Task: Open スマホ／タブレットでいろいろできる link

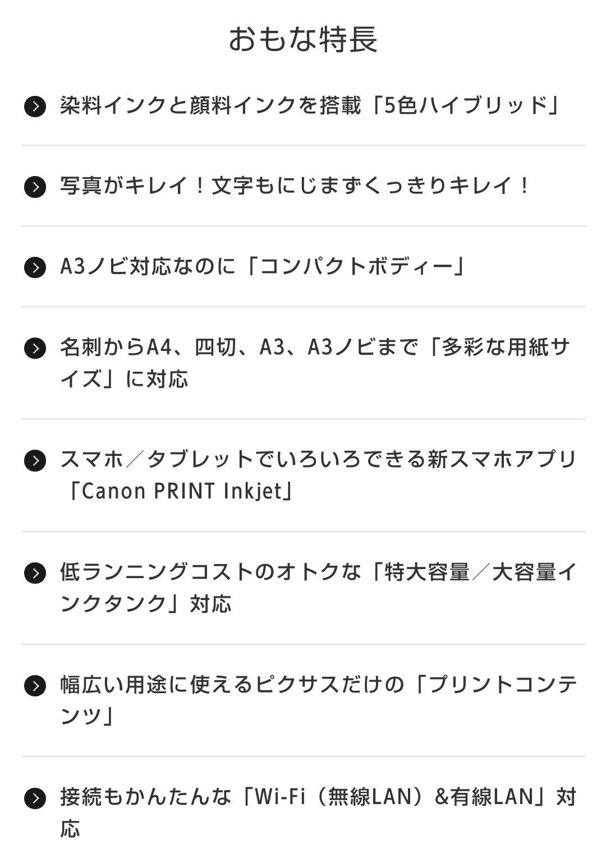Action: (x=318, y=460)
